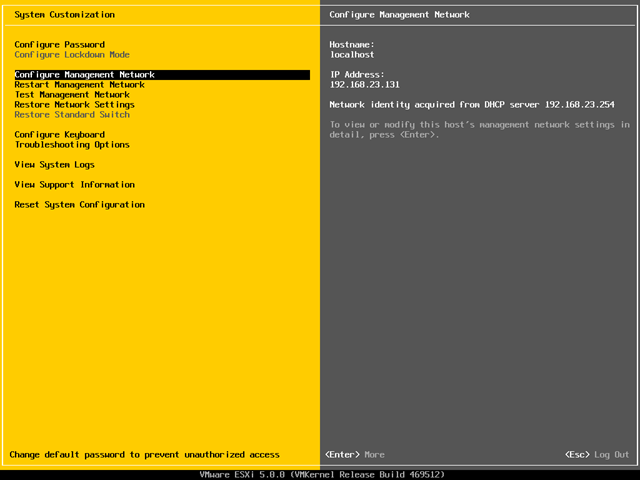Click the <Esc> Log Out hint
640x480 pixels.
(597, 455)
